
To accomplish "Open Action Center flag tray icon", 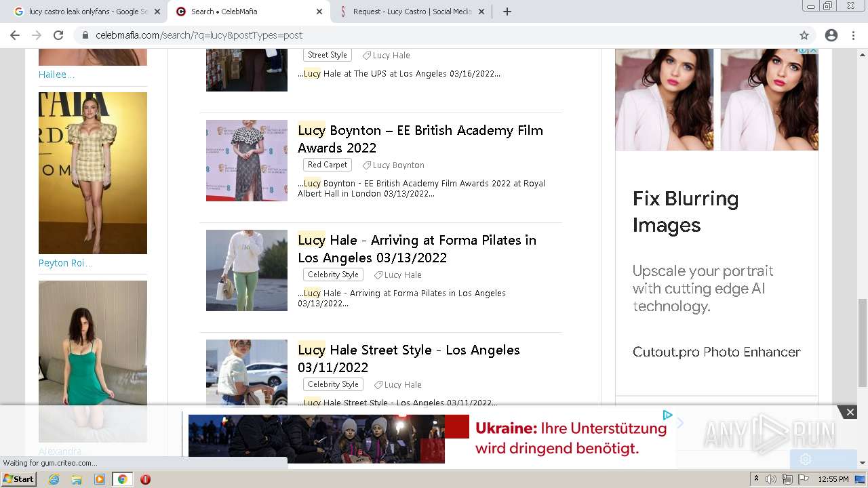I will 804,479.
